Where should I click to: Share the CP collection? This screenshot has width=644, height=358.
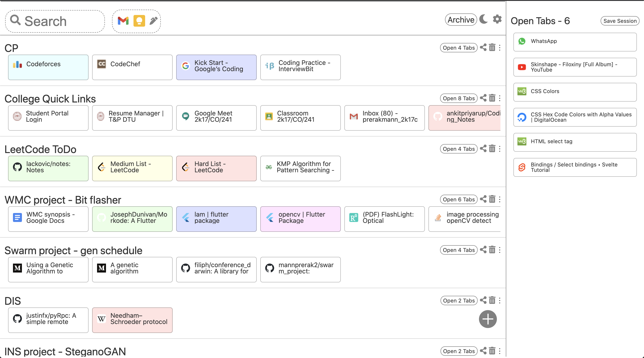[x=483, y=47]
